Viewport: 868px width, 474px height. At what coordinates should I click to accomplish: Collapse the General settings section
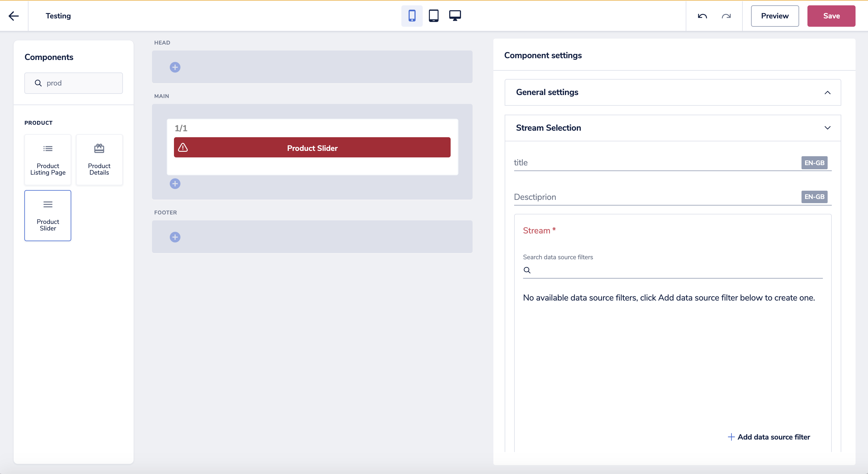(x=827, y=92)
